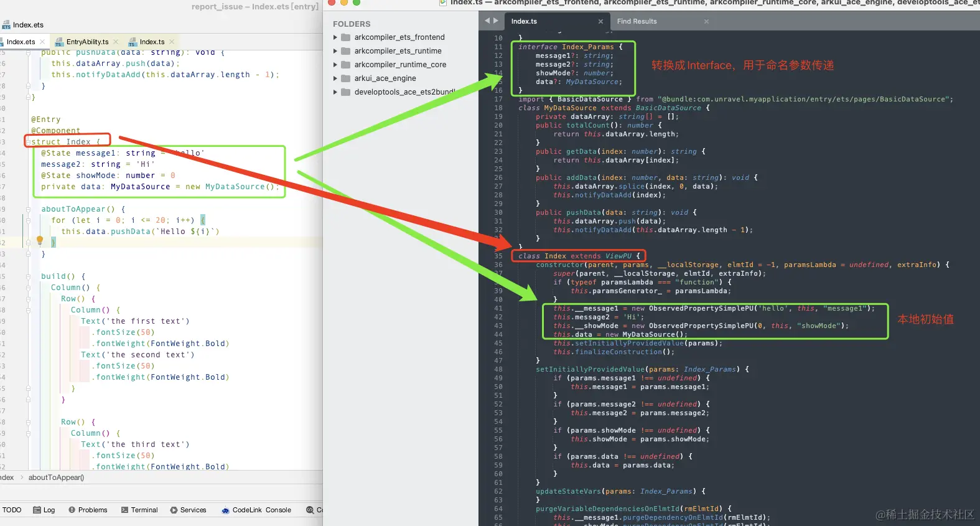Click the lightbulb quick-fix icon in gutter
Viewport: 980px width, 526px height.
40,240
